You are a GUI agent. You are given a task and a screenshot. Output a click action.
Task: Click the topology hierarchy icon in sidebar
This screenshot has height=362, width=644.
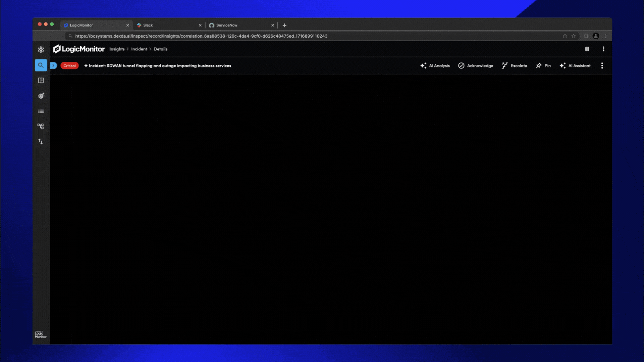(x=41, y=126)
